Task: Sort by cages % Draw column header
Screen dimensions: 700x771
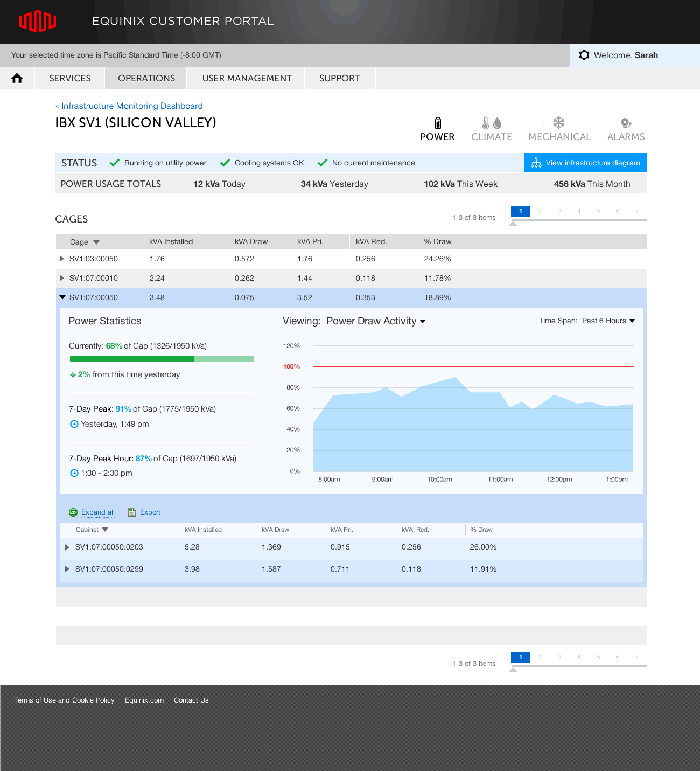Action: (438, 242)
